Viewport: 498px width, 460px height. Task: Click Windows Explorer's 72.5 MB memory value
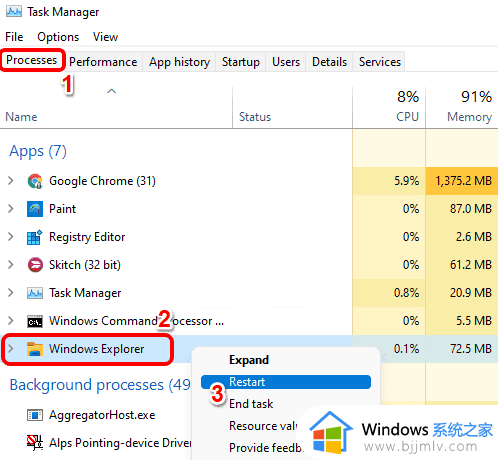[471, 349]
